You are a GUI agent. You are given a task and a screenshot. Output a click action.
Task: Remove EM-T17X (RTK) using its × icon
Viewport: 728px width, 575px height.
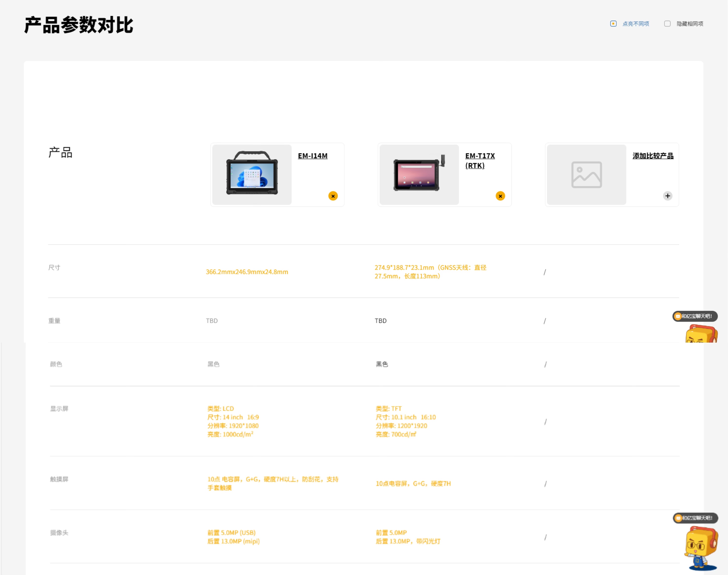pyautogui.click(x=500, y=196)
